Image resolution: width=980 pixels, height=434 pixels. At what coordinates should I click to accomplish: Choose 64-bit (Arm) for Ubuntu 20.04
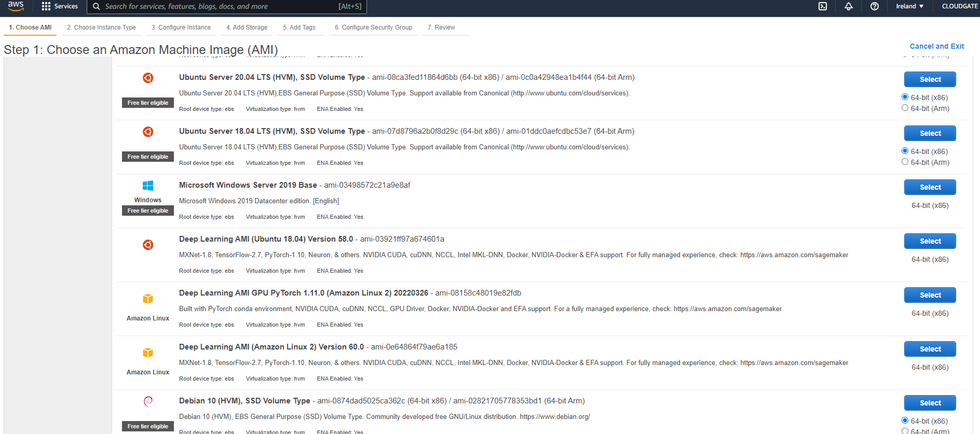(905, 108)
